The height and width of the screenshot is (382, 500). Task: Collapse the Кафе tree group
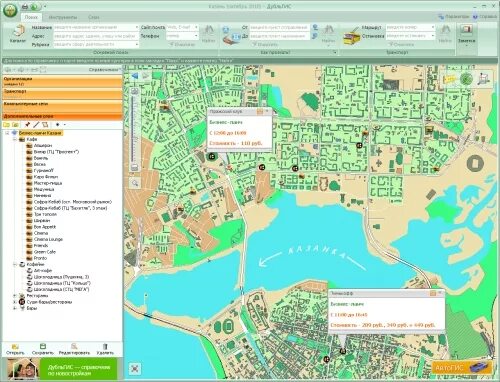click(x=15, y=139)
